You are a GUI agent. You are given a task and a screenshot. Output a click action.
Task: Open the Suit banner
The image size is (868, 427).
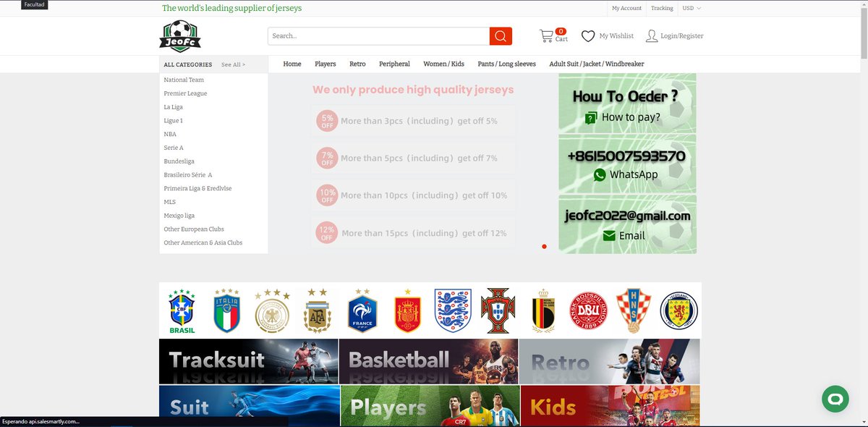click(250, 406)
